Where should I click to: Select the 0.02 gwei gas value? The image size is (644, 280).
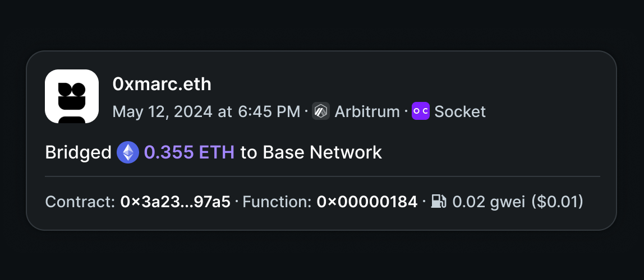coord(489,202)
